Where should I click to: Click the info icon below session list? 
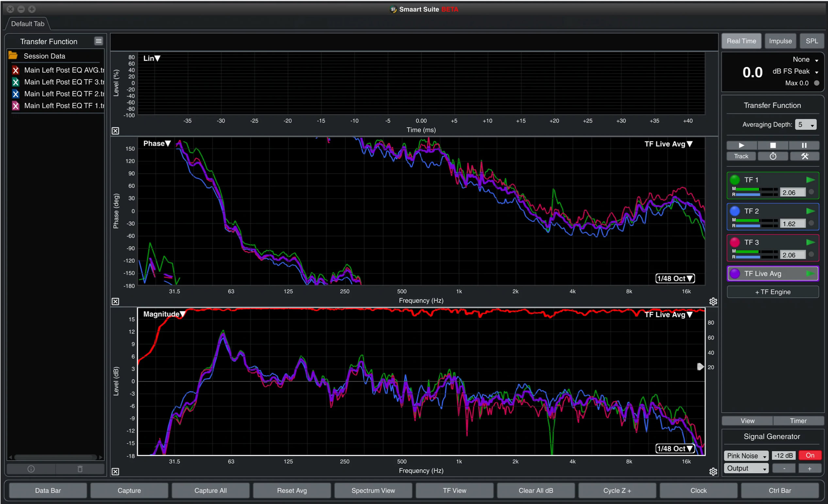pos(31,469)
